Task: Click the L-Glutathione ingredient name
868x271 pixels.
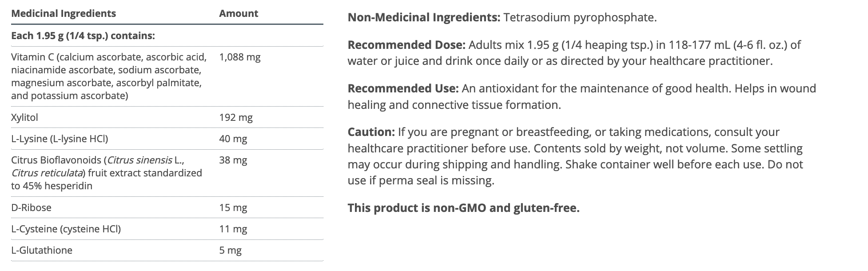Action: point(42,251)
